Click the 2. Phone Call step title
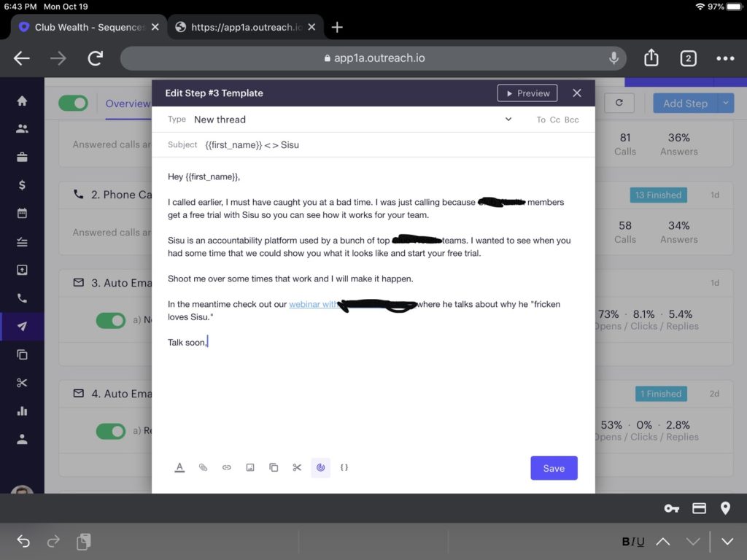The width and height of the screenshot is (747, 560). (122, 195)
